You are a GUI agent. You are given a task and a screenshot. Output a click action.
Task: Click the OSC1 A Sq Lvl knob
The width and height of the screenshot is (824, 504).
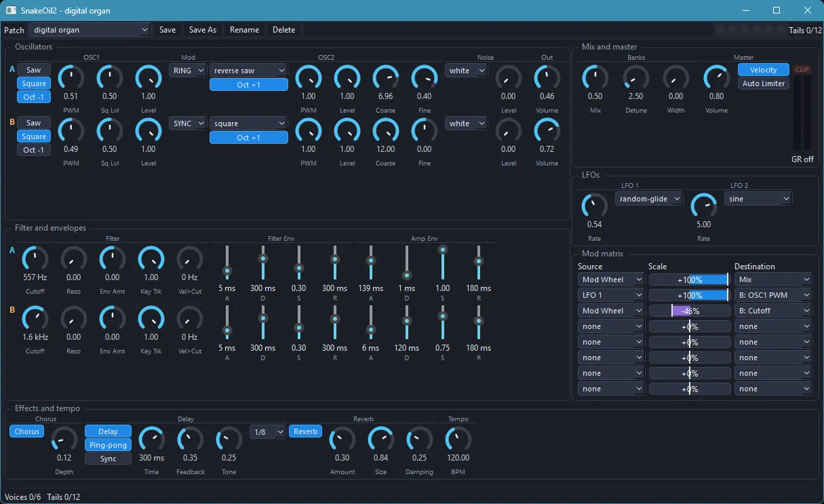109,78
